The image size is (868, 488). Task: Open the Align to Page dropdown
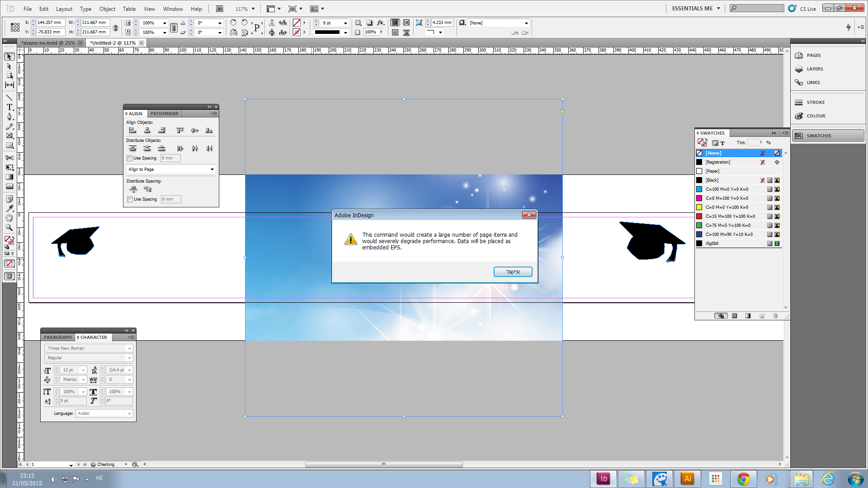point(171,169)
